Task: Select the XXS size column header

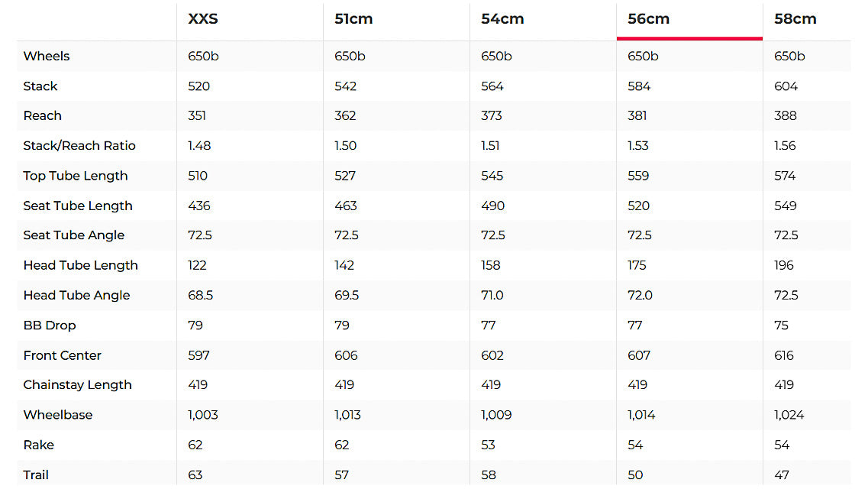Action: pos(203,19)
